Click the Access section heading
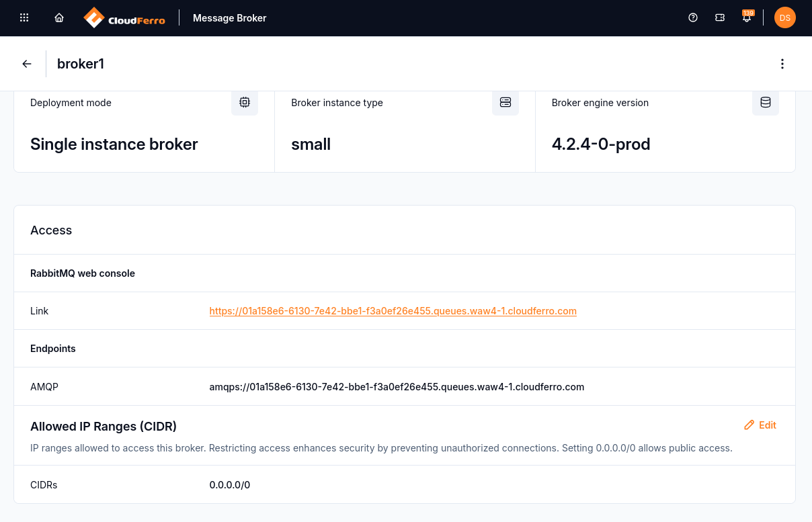 pos(51,230)
